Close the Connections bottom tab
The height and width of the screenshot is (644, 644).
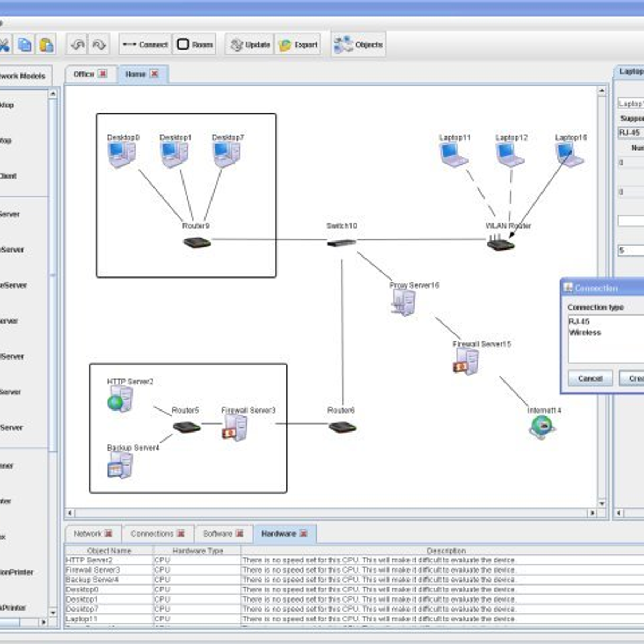180,533
